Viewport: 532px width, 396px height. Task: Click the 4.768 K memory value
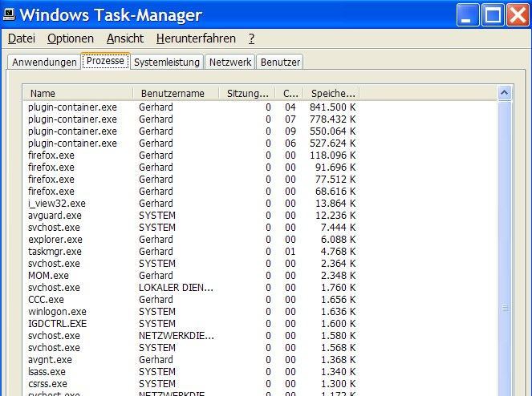338,252
